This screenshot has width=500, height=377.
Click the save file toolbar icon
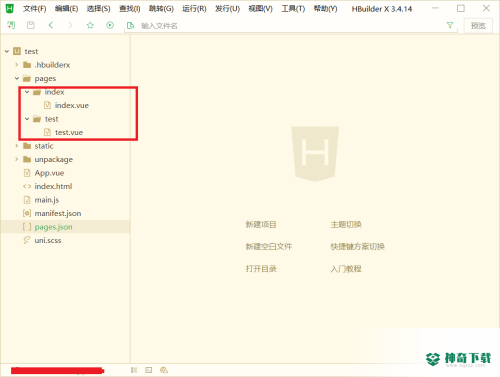(x=31, y=25)
